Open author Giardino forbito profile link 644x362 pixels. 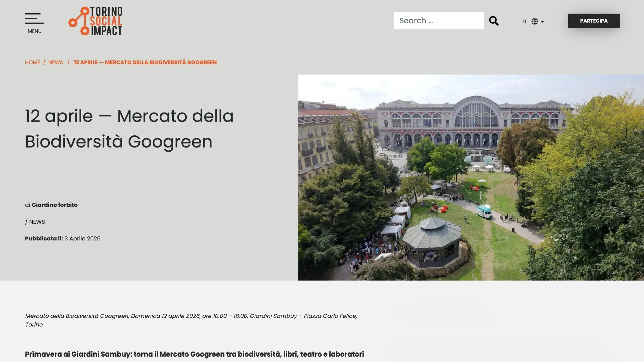[x=54, y=205]
